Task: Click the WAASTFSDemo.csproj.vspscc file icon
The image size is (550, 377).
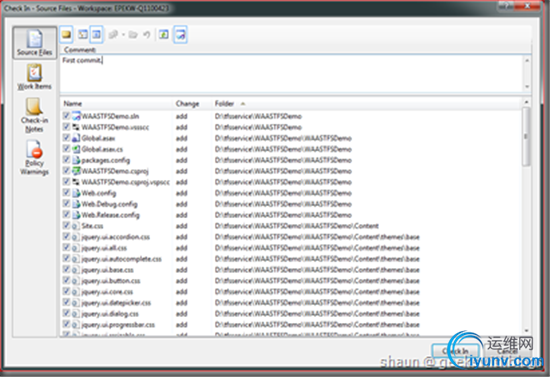Action: pos(76,182)
